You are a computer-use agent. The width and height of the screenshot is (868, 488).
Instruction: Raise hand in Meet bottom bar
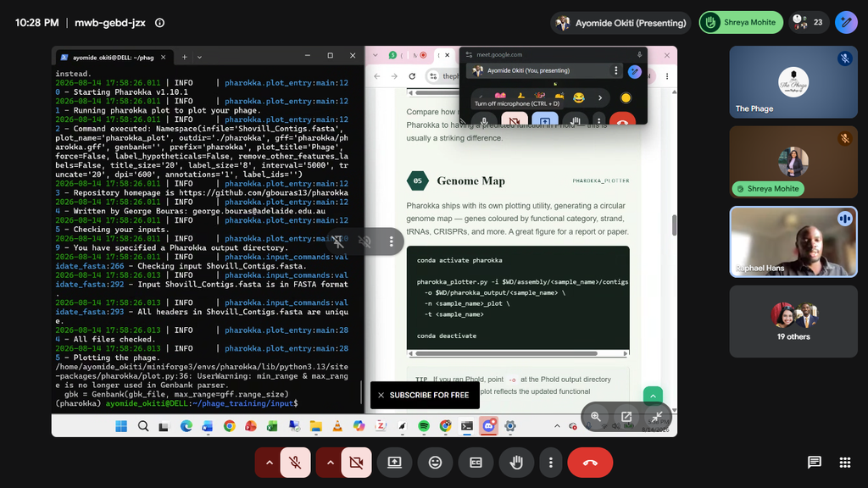pyautogui.click(x=516, y=463)
